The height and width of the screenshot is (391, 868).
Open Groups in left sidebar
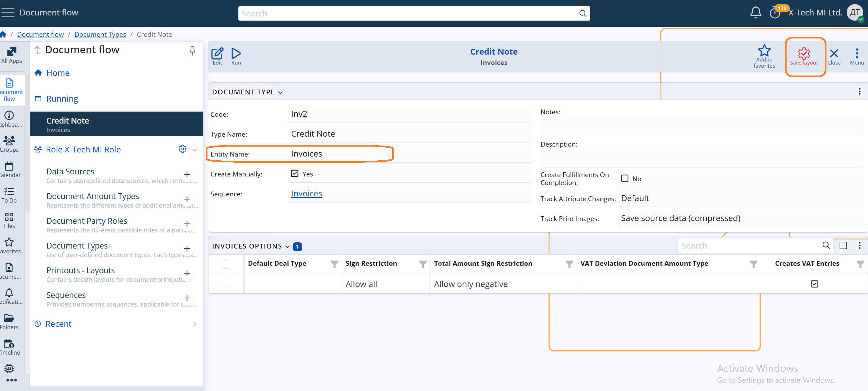point(9,144)
